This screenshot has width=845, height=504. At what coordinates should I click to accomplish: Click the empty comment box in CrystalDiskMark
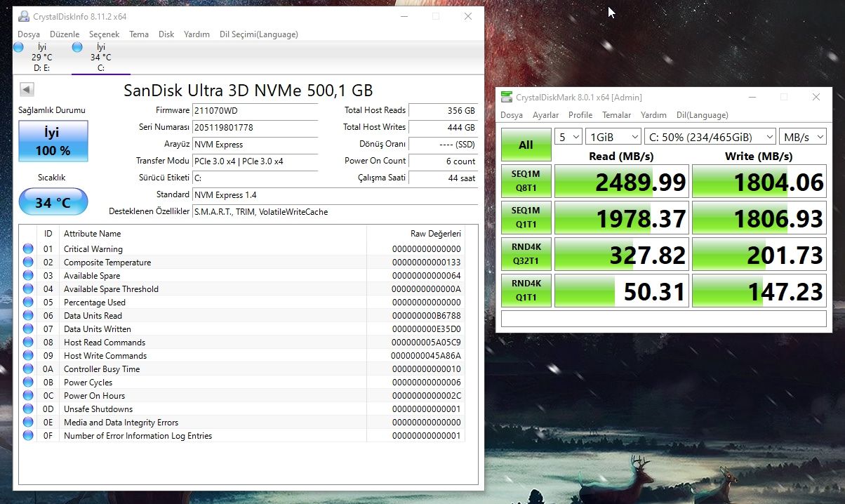(664, 319)
